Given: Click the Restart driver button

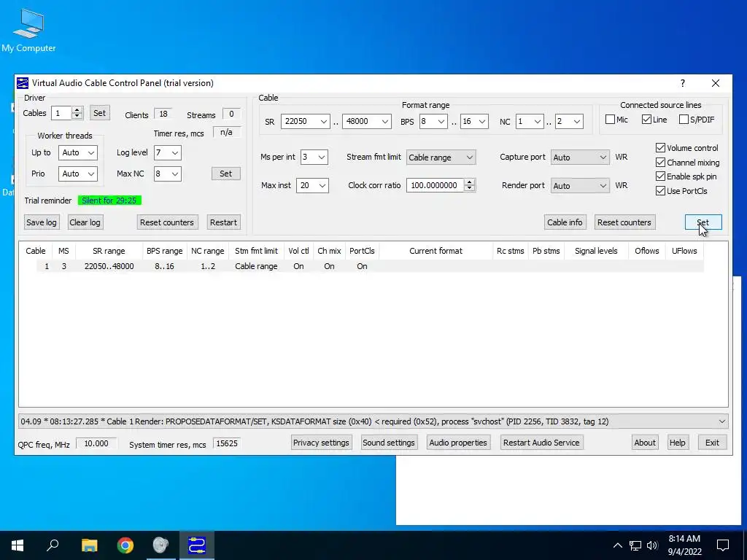Looking at the screenshot, I should click(x=223, y=222).
